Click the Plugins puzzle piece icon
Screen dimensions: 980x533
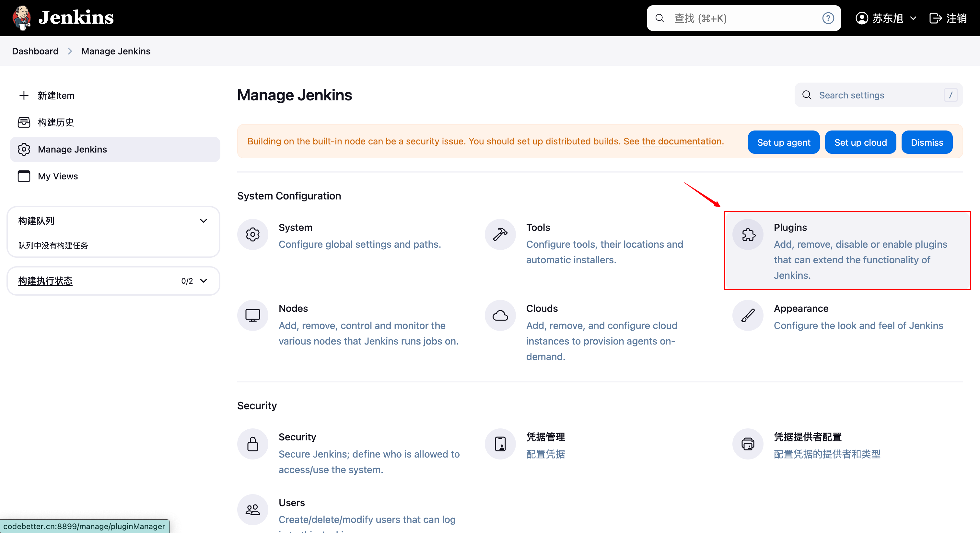point(748,234)
